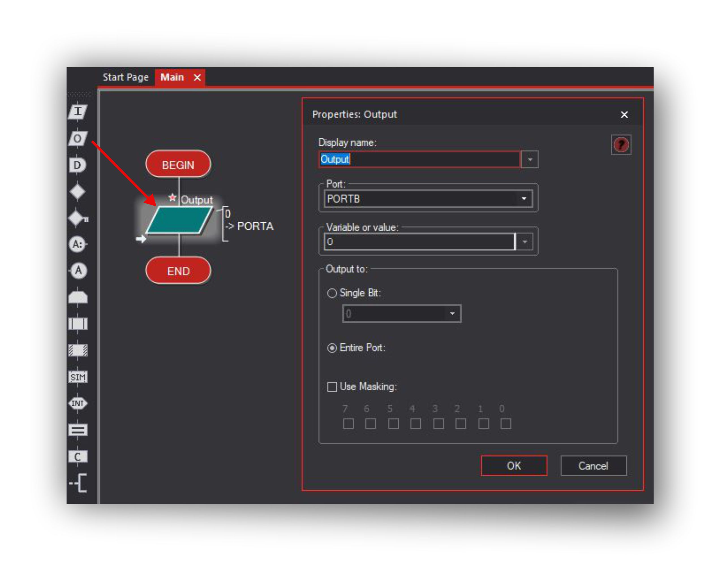This screenshot has width=728, height=587.
Task: Tick masking bit 7 checkbox
Action: pyautogui.click(x=349, y=424)
